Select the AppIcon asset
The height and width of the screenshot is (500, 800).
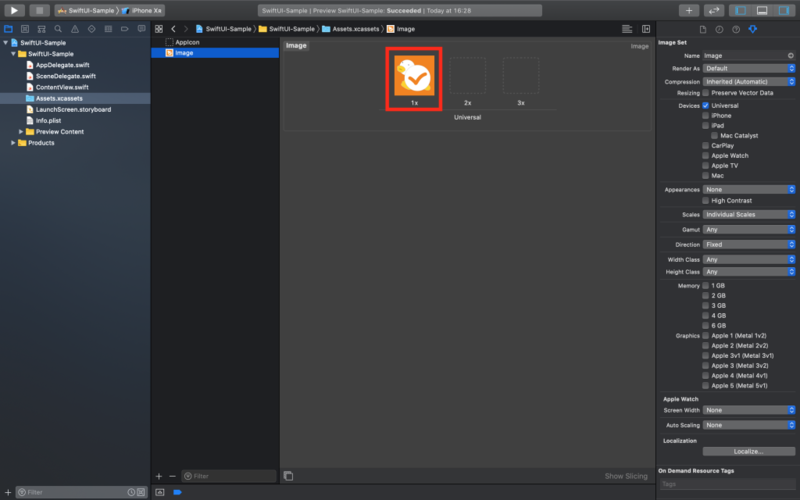pos(187,42)
